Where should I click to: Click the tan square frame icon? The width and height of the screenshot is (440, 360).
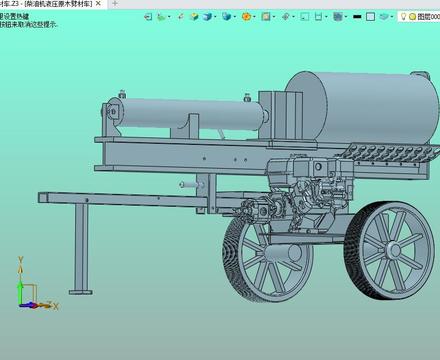pos(266,16)
